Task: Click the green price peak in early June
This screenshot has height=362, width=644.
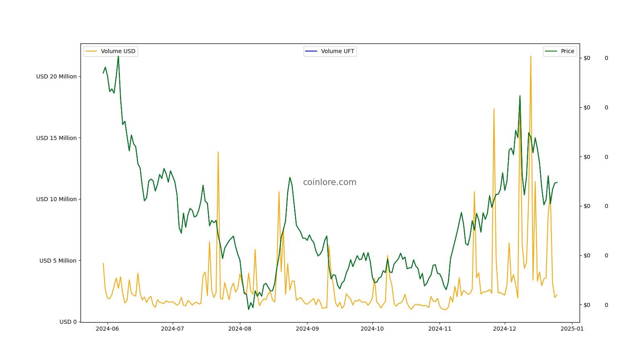Action: click(118, 57)
